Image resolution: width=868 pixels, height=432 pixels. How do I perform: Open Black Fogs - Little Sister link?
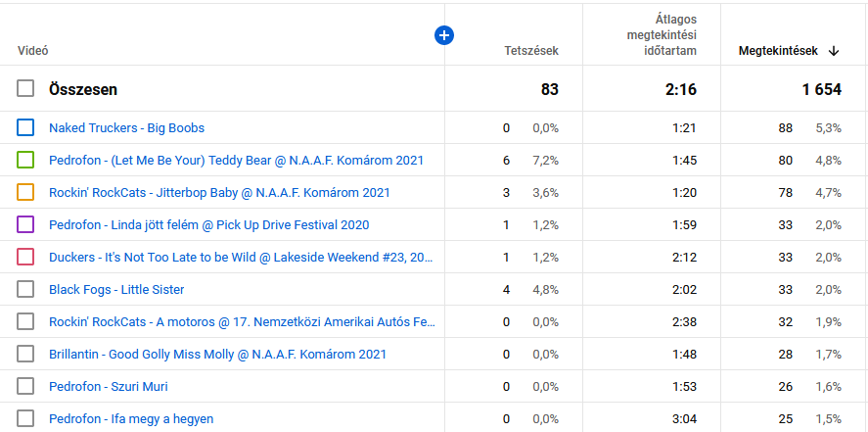(116, 289)
